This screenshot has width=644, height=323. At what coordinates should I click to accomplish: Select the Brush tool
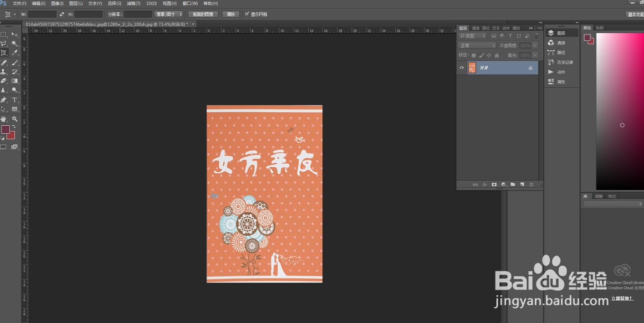[14, 63]
